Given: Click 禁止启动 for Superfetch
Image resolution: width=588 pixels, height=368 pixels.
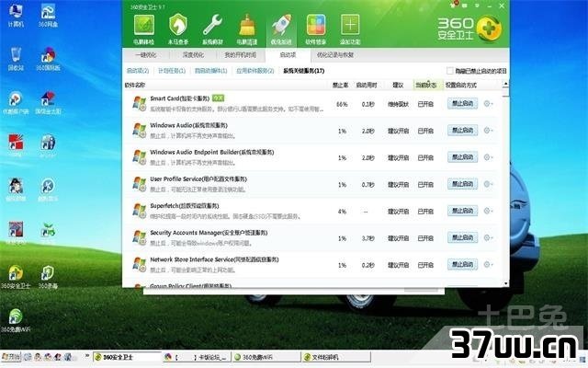Looking at the screenshot, I should point(462,211).
